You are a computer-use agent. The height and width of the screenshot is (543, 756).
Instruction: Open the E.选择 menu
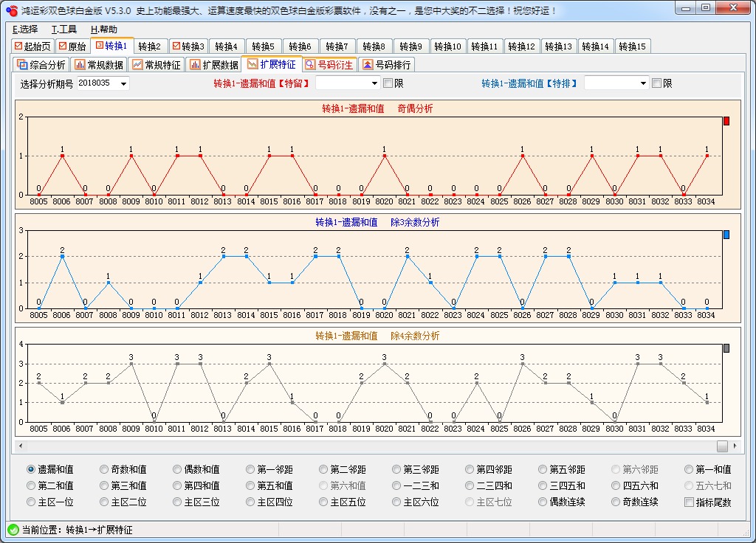pyautogui.click(x=25, y=30)
